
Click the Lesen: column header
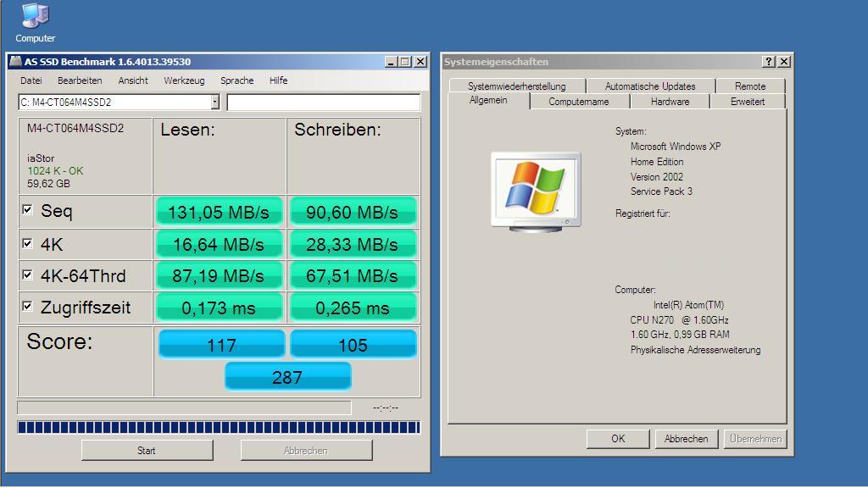click(187, 130)
